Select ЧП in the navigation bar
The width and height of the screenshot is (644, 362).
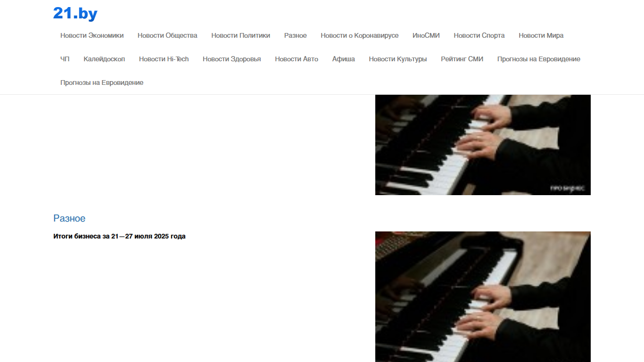point(65,59)
